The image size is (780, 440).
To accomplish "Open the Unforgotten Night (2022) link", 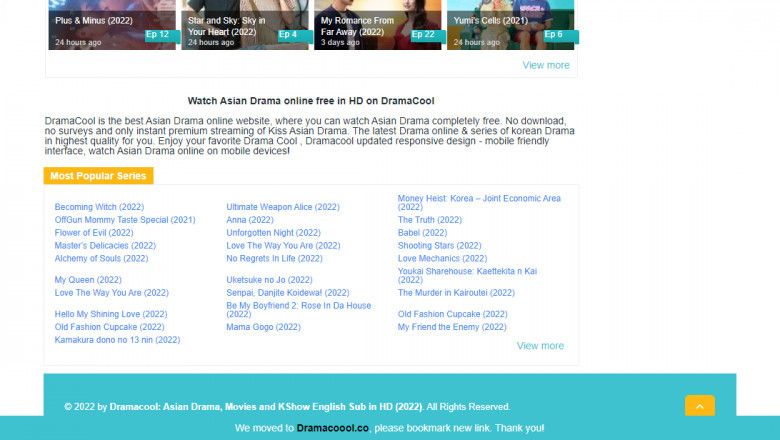I will pos(273,233).
